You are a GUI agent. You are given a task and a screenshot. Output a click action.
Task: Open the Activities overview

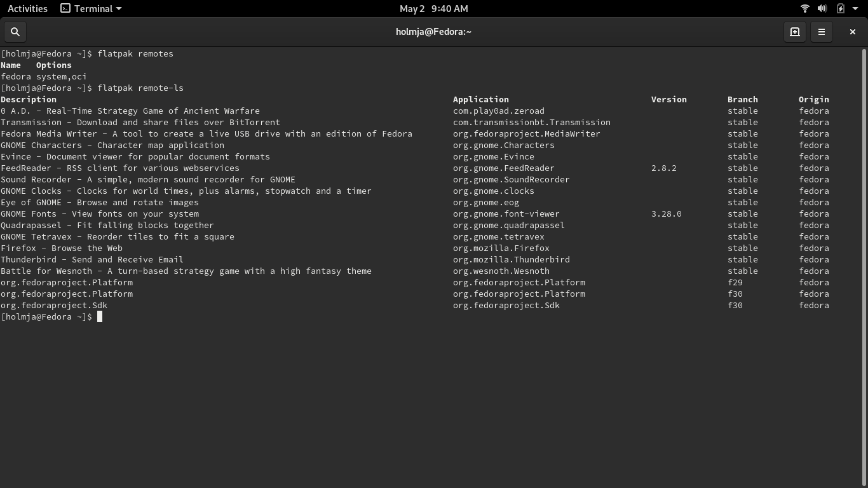27,8
